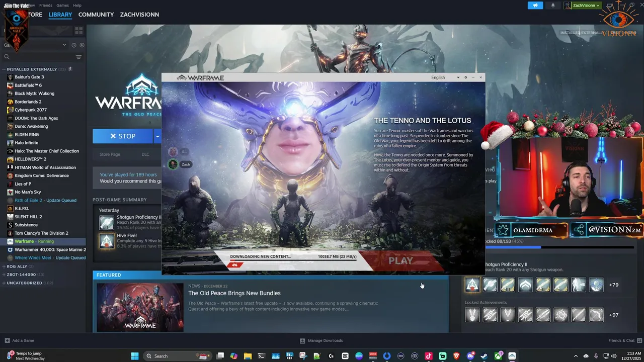Open advanced filter options in library sidebar
The height and width of the screenshot is (362, 644).
point(78,57)
